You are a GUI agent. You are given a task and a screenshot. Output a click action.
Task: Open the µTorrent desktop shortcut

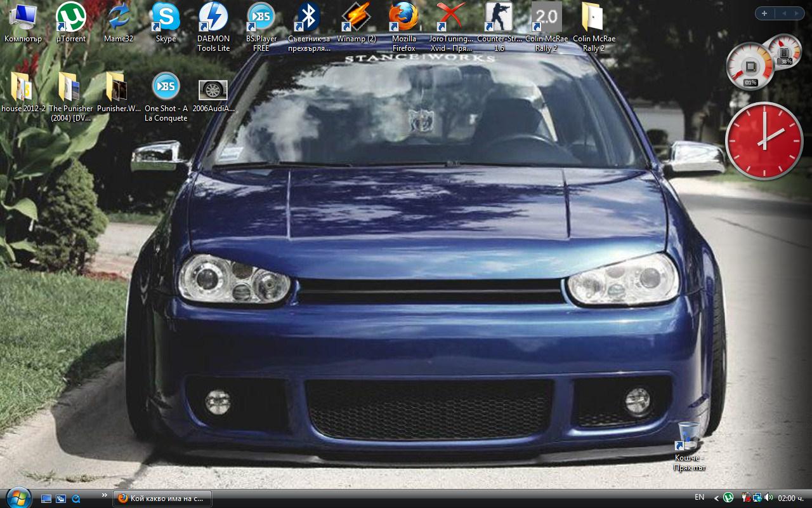[x=70, y=17]
